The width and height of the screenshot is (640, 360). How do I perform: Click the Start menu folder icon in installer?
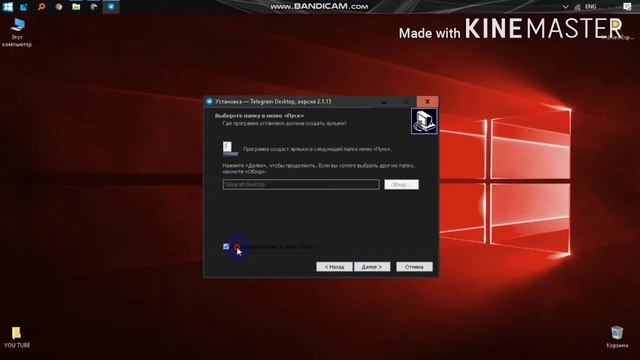[230, 149]
